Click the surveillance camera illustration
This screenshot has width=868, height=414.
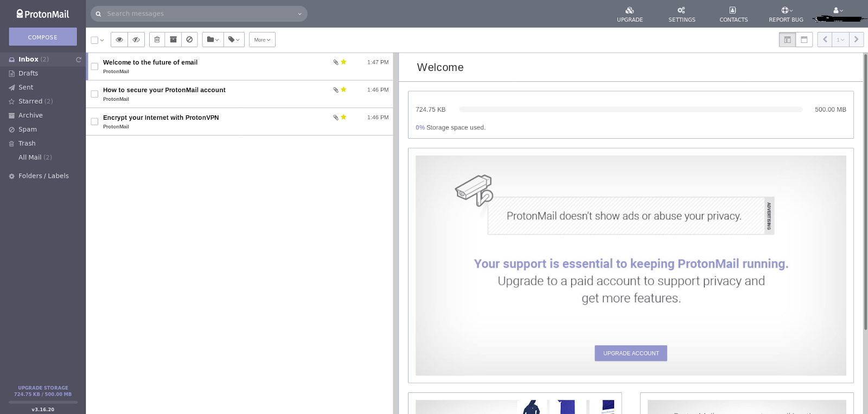click(x=474, y=190)
